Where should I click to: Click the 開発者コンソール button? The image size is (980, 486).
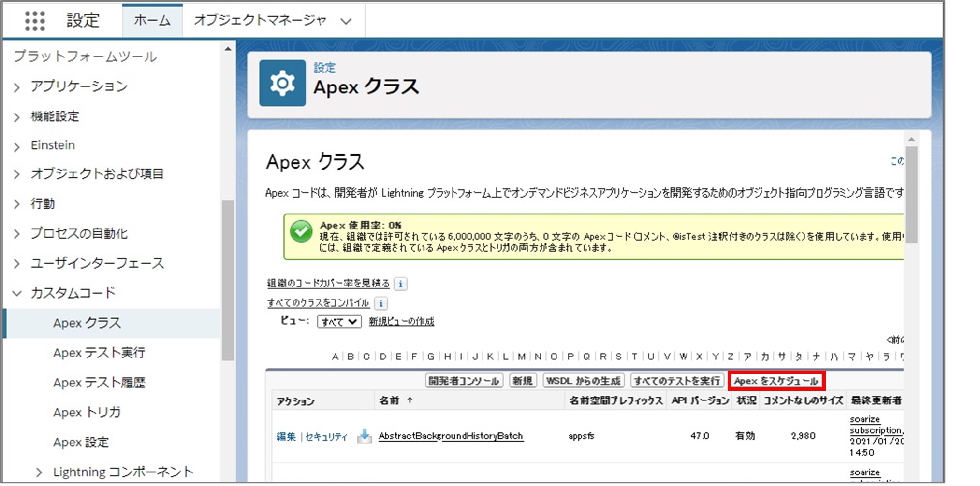[x=464, y=381]
